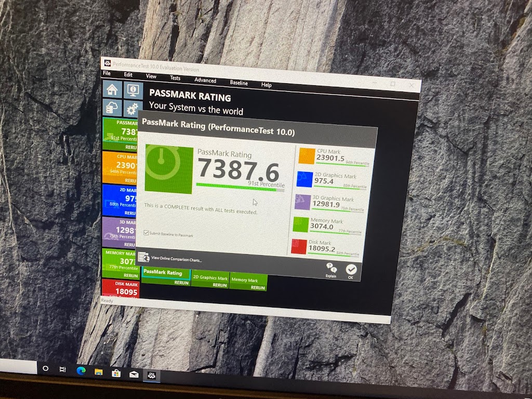This screenshot has height=399, width=532.
Task: Open the System Information monitor icon
Action: click(133, 90)
